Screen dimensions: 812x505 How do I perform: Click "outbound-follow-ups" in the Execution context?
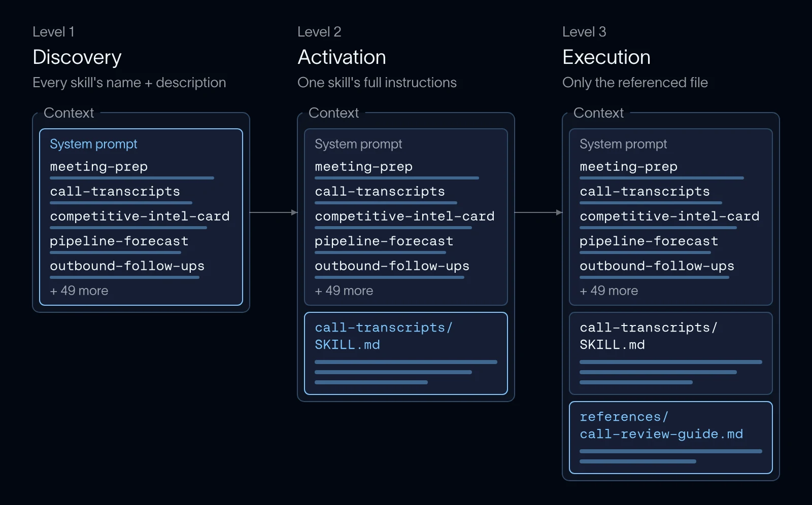click(x=657, y=266)
